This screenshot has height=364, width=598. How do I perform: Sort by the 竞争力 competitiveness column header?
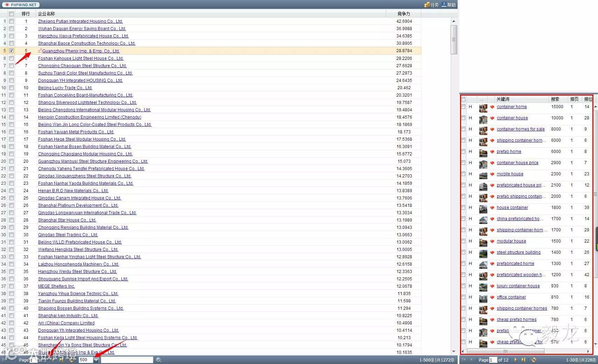pyautogui.click(x=404, y=14)
